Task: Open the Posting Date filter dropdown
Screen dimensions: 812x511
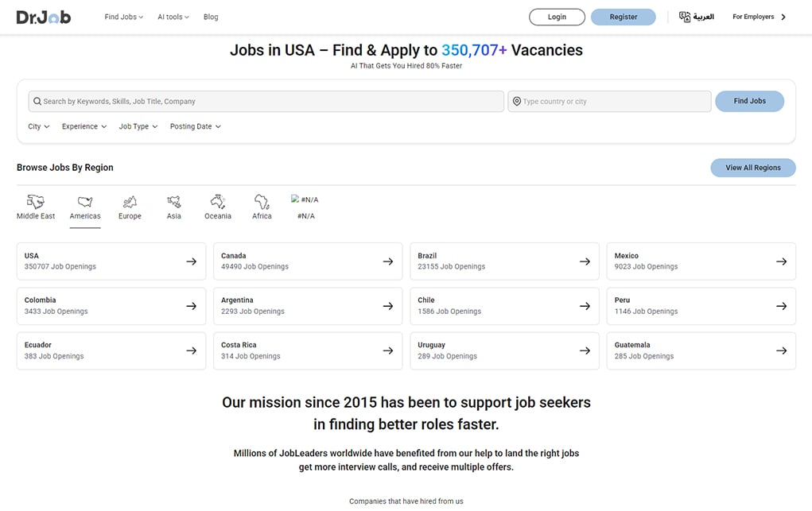Action: tap(195, 126)
